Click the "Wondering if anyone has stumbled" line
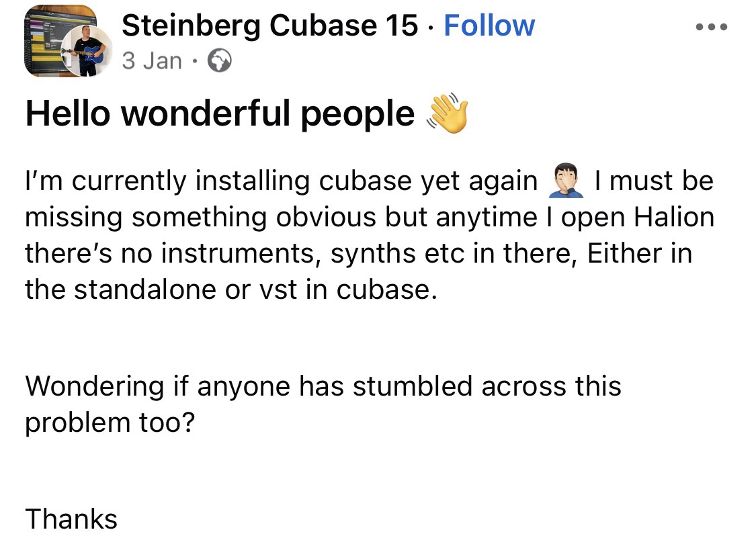 point(323,386)
